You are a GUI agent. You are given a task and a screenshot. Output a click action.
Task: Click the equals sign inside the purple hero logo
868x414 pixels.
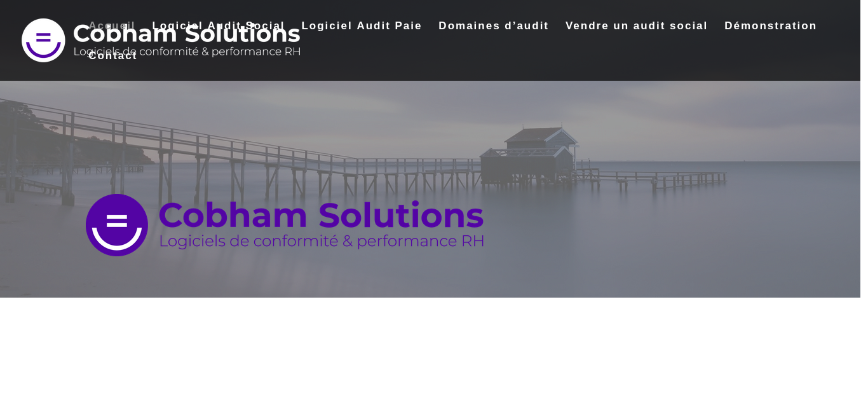[117, 221]
